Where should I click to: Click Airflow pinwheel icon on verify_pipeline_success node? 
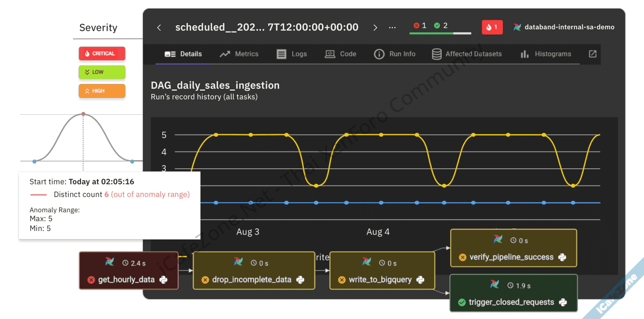coord(498,240)
